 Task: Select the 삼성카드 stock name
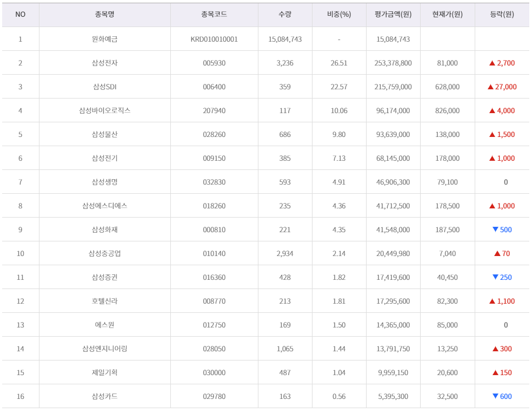point(104,396)
